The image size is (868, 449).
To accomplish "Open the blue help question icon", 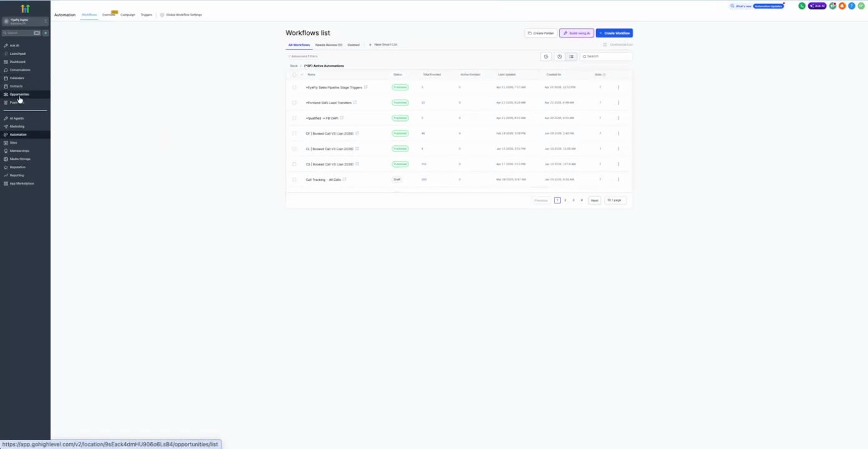I will (x=851, y=6).
